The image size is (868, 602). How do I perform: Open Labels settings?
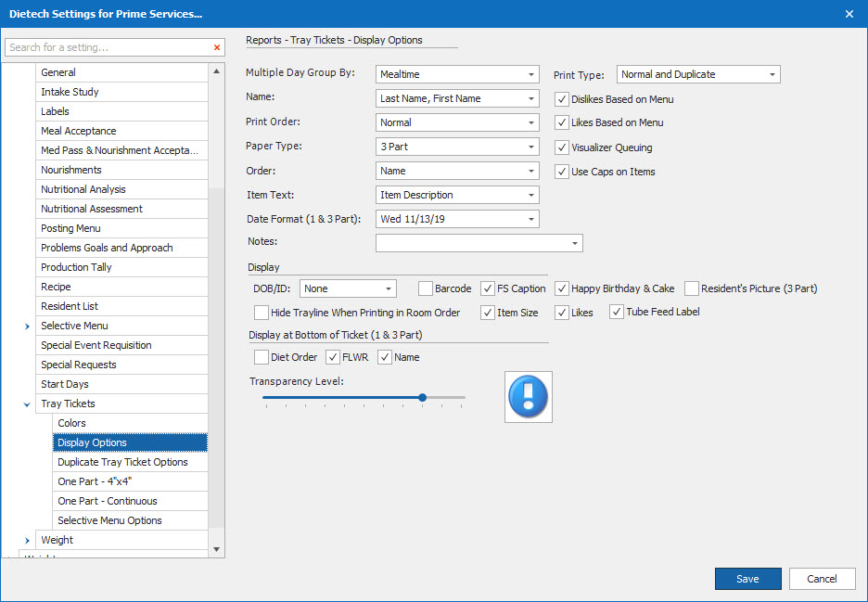pos(121,111)
